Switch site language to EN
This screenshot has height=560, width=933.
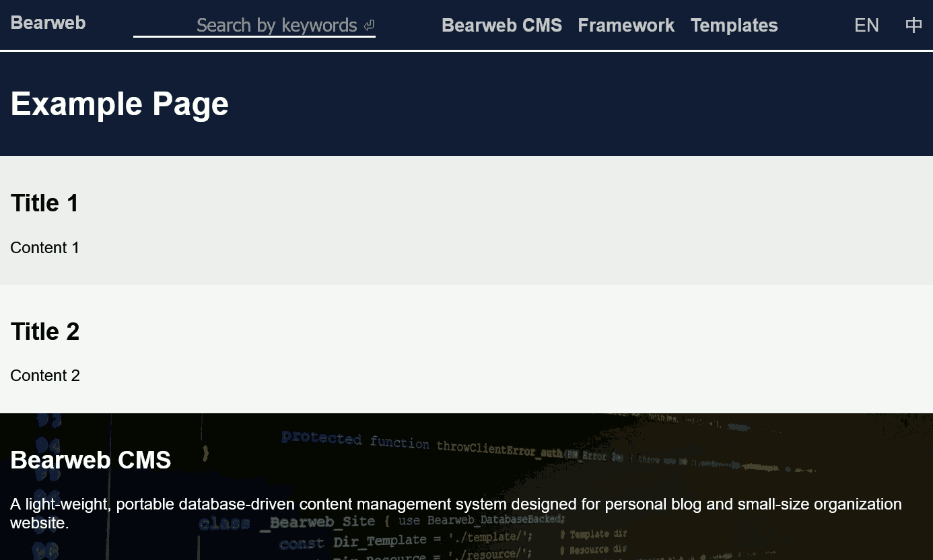pos(866,26)
